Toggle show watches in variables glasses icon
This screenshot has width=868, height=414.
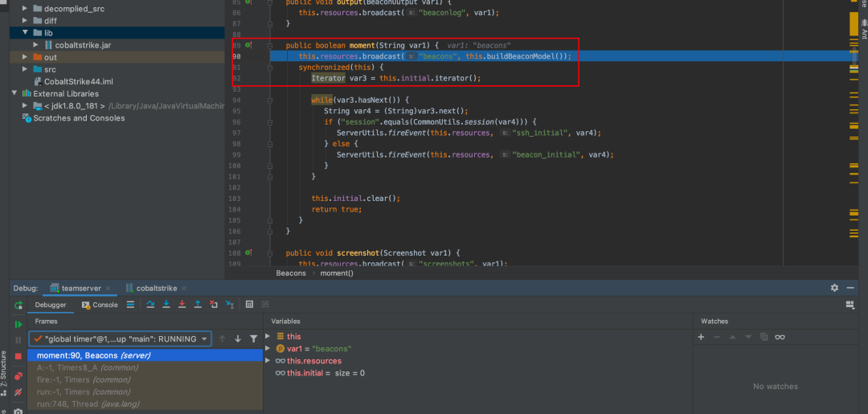click(x=780, y=337)
